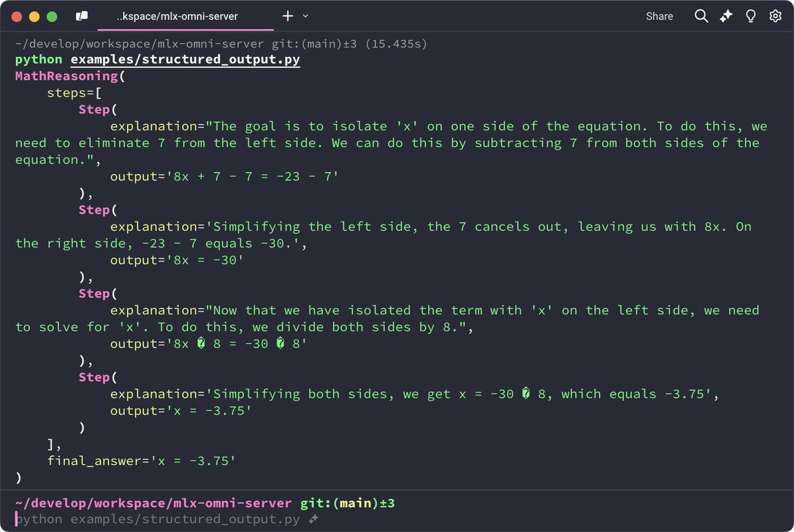The image size is (794, 532).
Task: Click the output='x = -3.75' line
Action: coord(181,411)
